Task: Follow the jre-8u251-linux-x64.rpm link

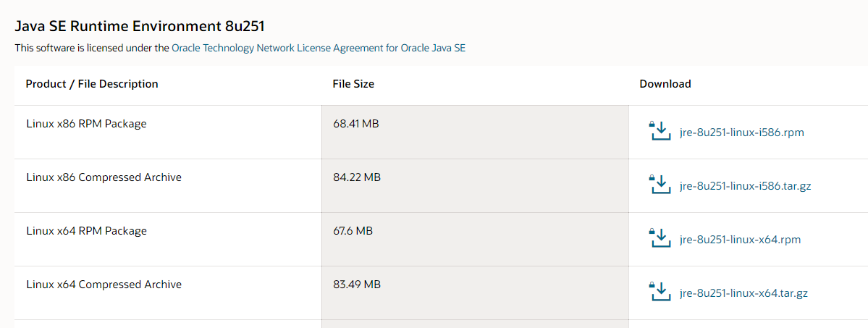Action: point(740,240)
